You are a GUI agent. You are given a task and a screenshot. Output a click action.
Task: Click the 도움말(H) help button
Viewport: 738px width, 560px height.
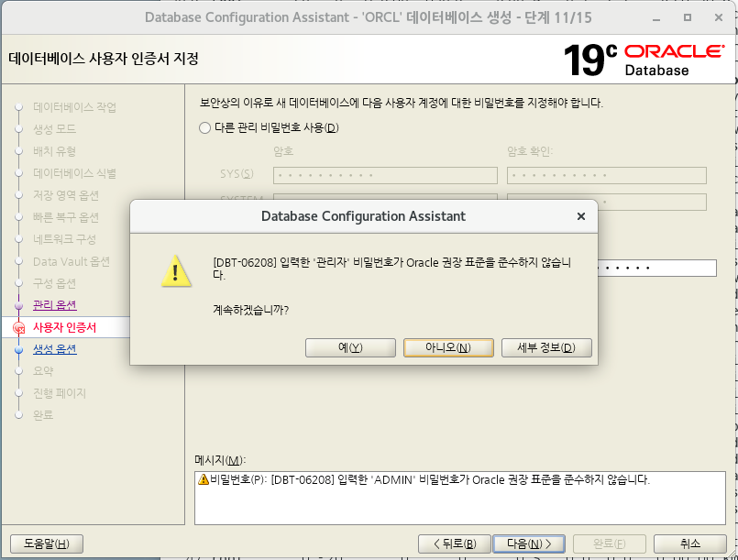(x=47, y=544)
